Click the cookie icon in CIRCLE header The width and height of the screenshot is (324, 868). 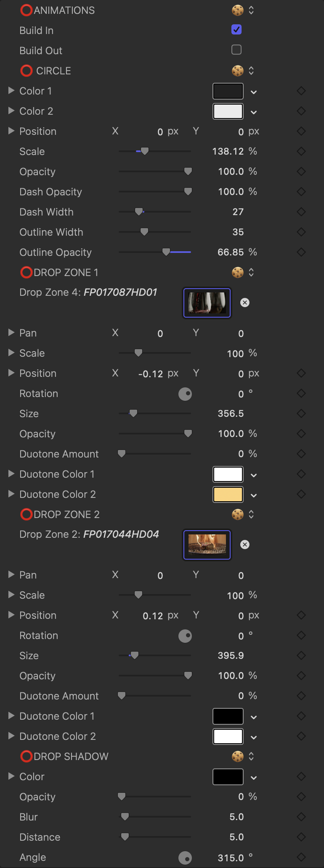tap(238, 71)
